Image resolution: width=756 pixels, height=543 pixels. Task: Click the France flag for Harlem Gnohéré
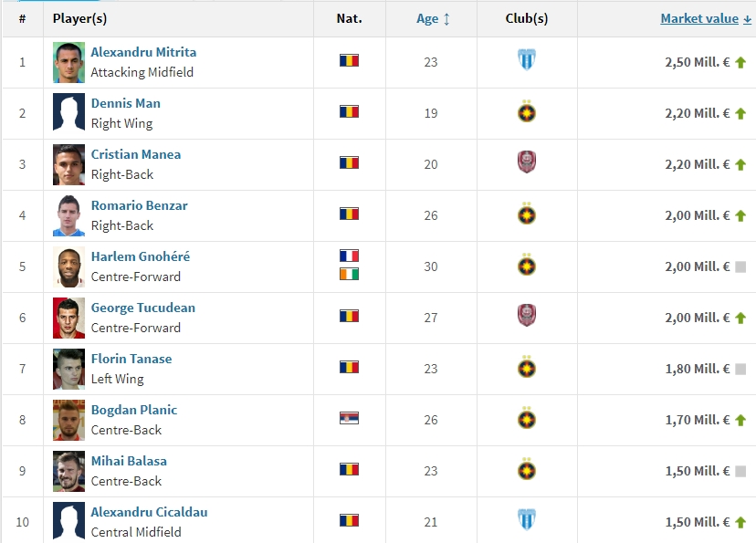click(350, 256)
